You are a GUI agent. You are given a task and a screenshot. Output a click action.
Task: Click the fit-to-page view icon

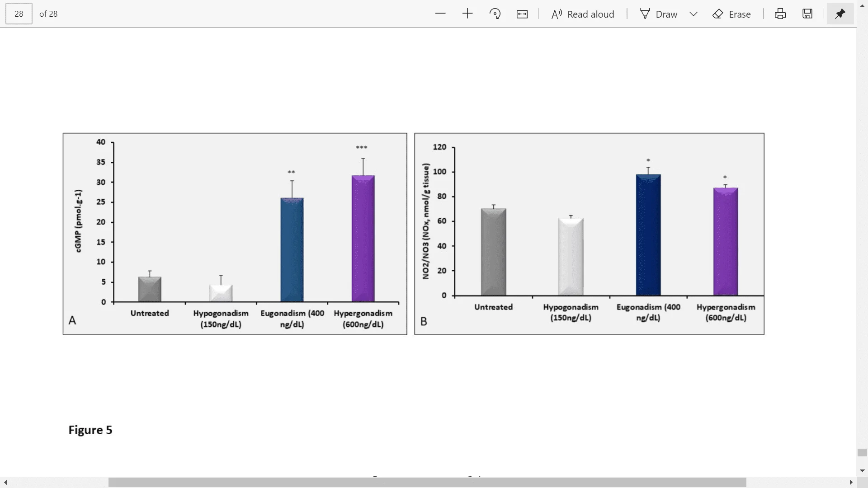tap(522, 14)
